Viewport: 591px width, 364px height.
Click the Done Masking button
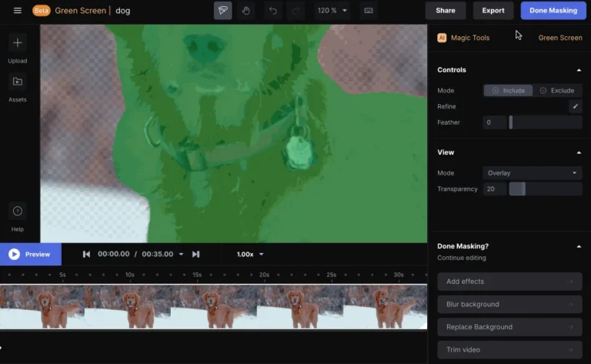[554, 11]
